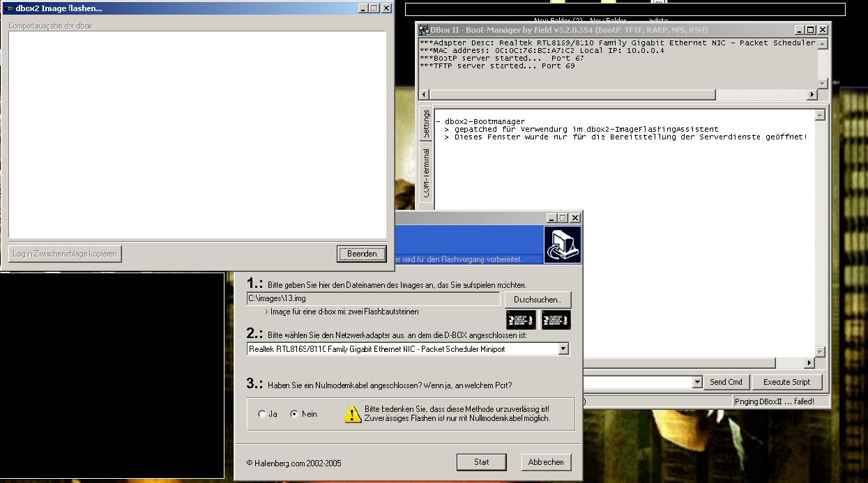
Task: Click the terminal pane scroll-right arrow
Action: tap(809, 363)
